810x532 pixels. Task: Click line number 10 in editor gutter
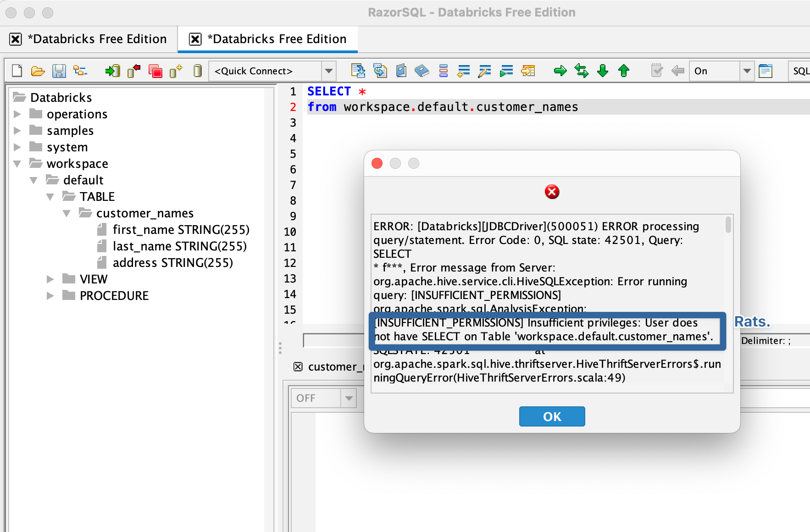click(290, 232)
